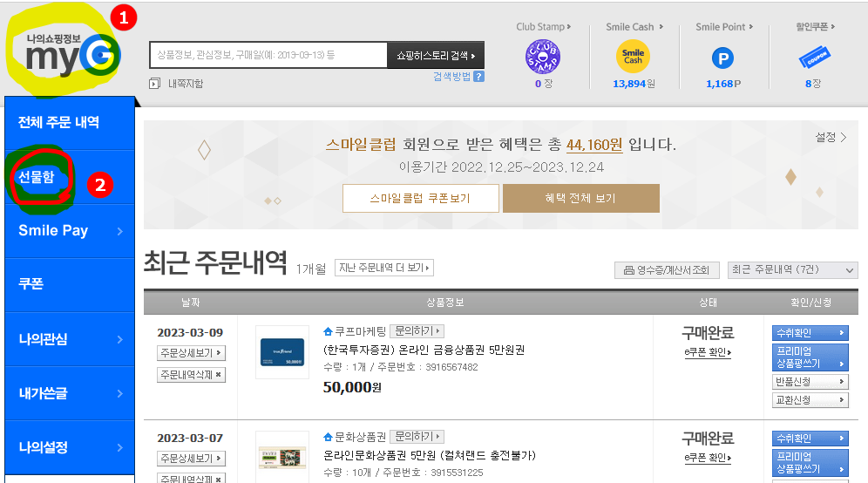The image size is (868, 483).
Task: Click home icon beside 문화상품권 seller
Action: [328, 437]
